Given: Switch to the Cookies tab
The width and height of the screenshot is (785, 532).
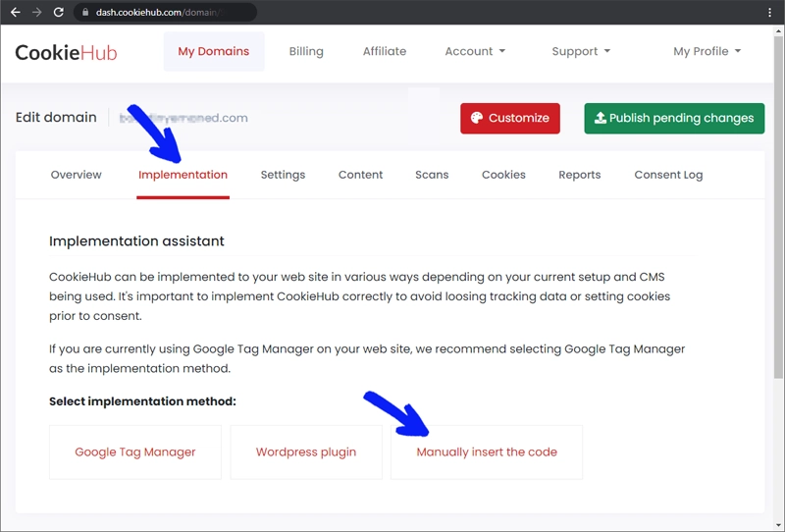Looking at the screenshot, I should tap(503, 175).
